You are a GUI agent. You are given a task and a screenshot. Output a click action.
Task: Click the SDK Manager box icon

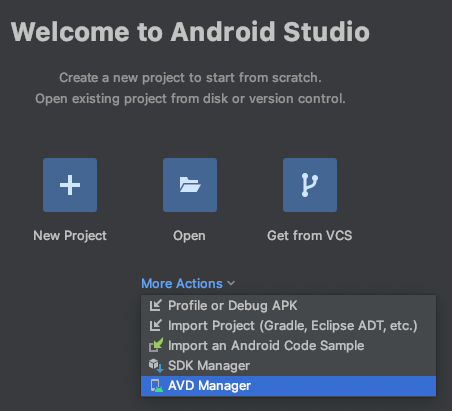156,366
